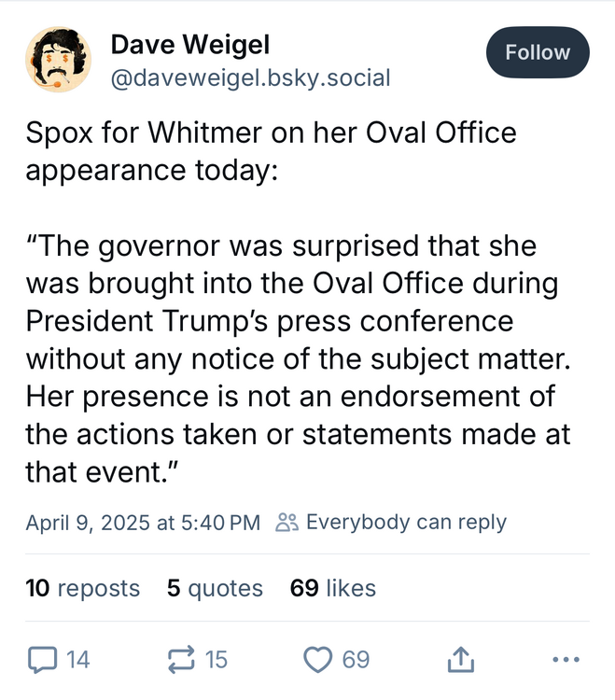Image resolution: width=615 pixels, height=700 pixels.
Task: Open the three-dot more options menu
Action: [566, 660]
